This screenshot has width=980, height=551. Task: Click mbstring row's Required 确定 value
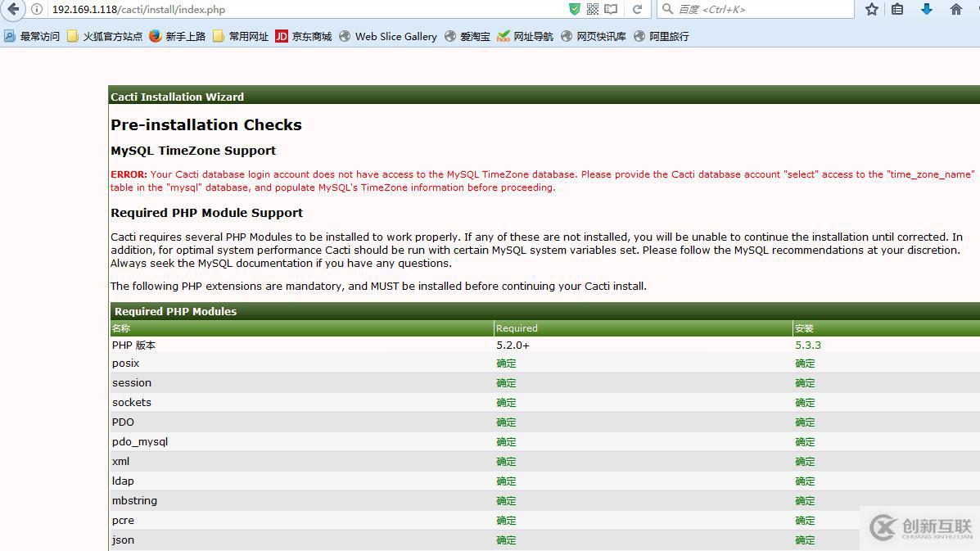point(506,500)
